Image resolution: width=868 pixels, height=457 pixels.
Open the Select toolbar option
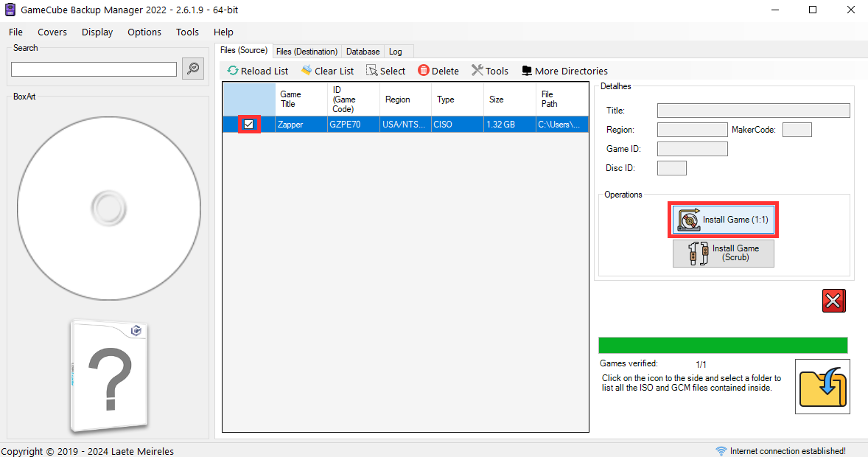[x=385, y=71]
